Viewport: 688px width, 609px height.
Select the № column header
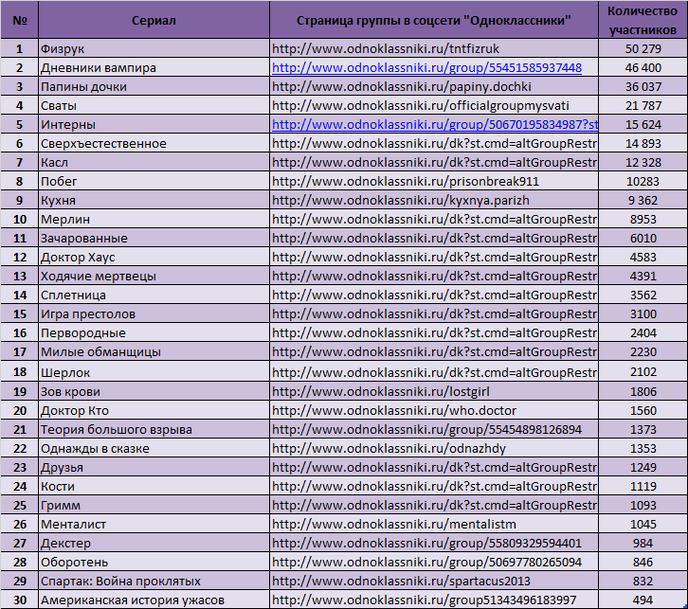[x=19, y=20]
